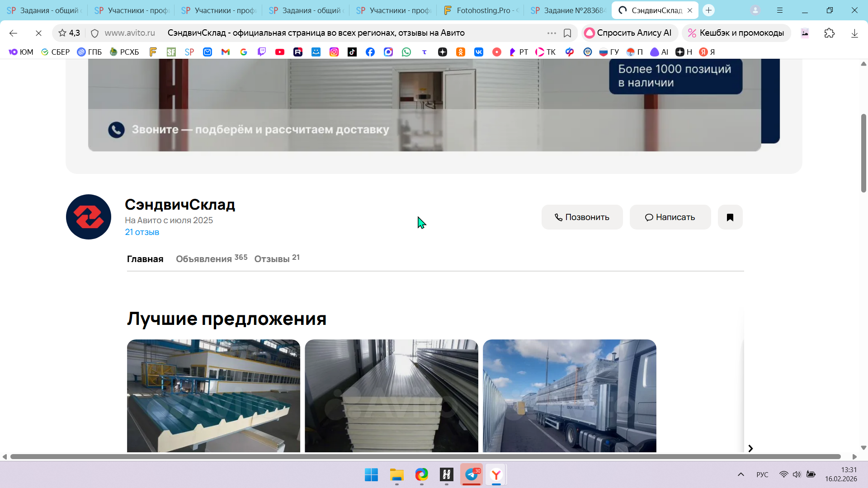Open the 21 отзыв link
The height and width of the screenshot is (488, 868).
tap(142, 232)
